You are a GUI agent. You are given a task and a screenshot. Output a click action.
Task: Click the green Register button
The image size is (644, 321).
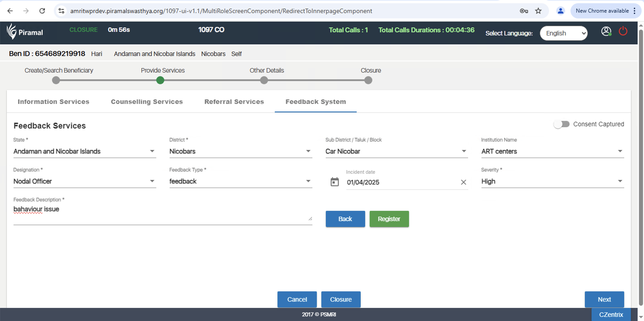389,219
